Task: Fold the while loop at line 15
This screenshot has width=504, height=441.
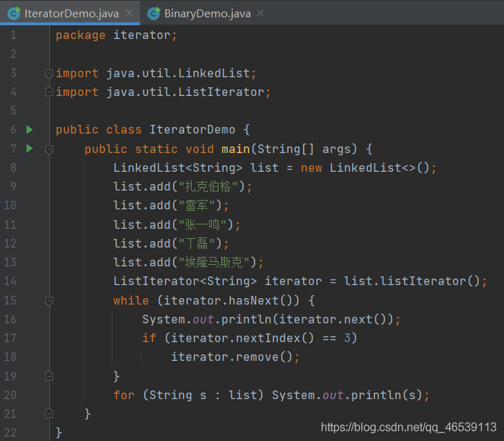Action: pos(49,301)
